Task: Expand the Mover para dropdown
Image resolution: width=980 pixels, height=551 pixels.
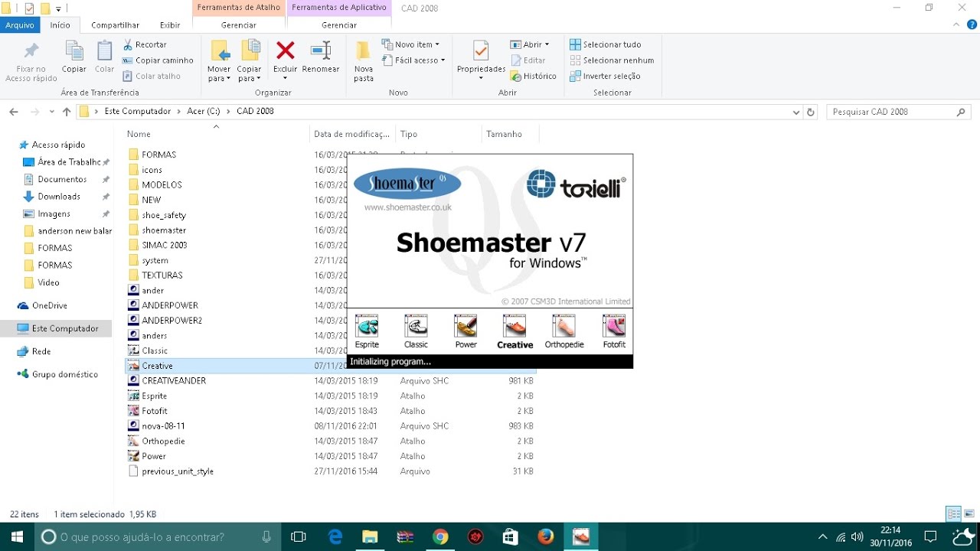Action: click(219, 74)
